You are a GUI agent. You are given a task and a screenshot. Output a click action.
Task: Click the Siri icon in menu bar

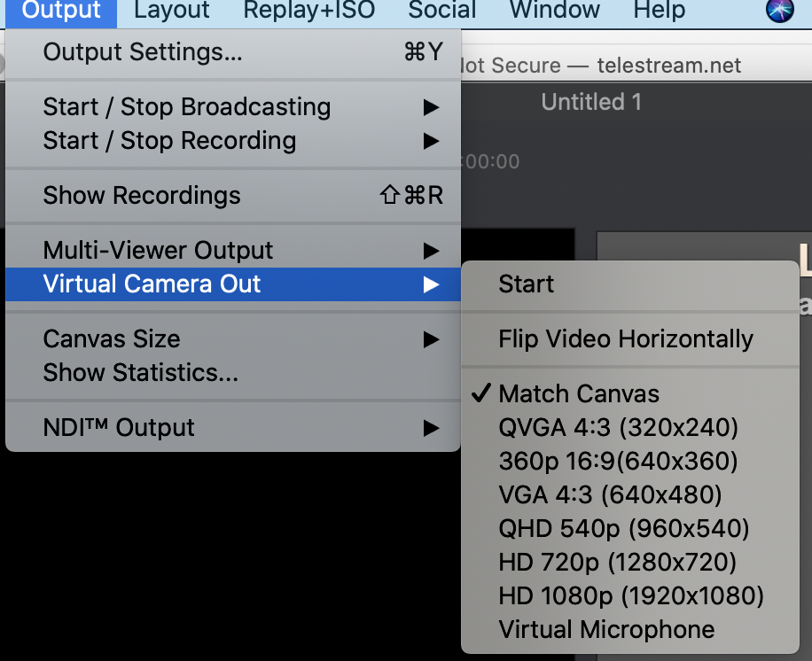point(780,11)
